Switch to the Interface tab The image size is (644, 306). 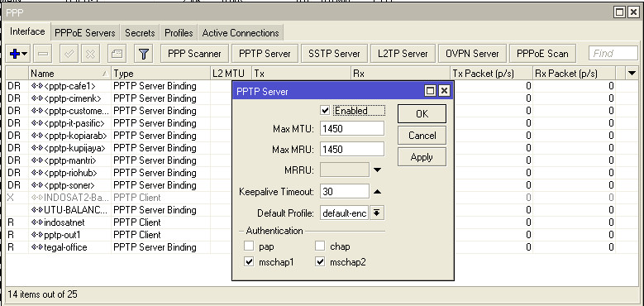tap(27, 31)
